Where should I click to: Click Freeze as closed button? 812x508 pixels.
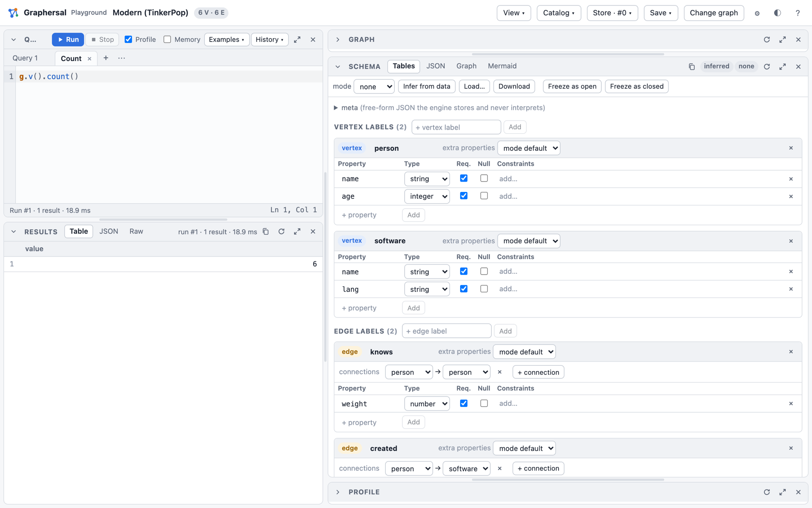[x=637, y=86]
